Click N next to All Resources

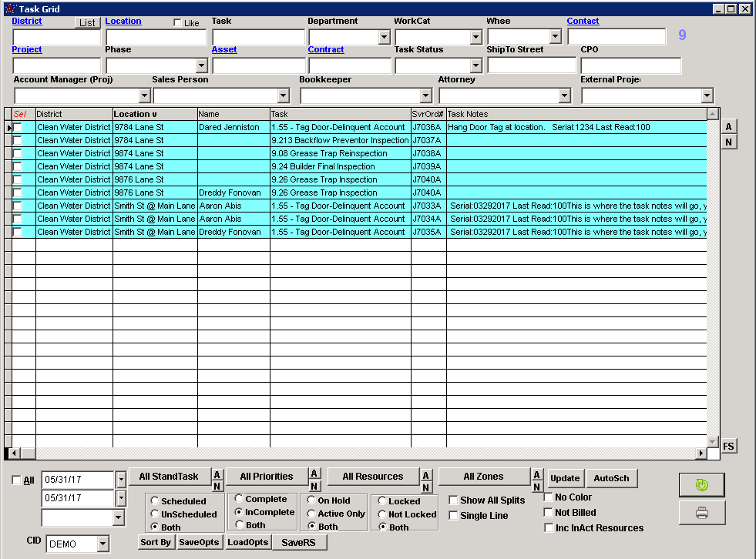click(x=425, y=487)
